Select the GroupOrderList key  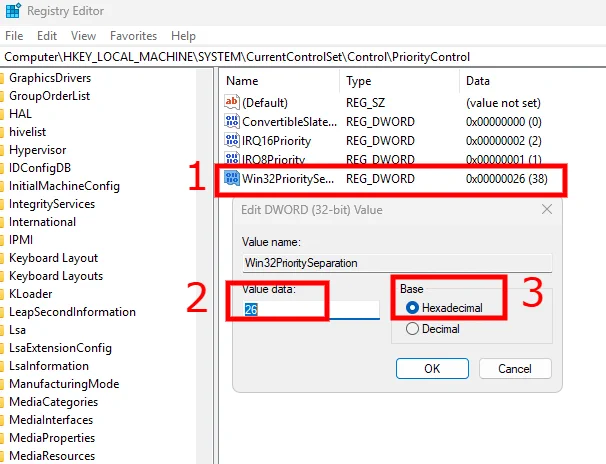tap(49, 96)
